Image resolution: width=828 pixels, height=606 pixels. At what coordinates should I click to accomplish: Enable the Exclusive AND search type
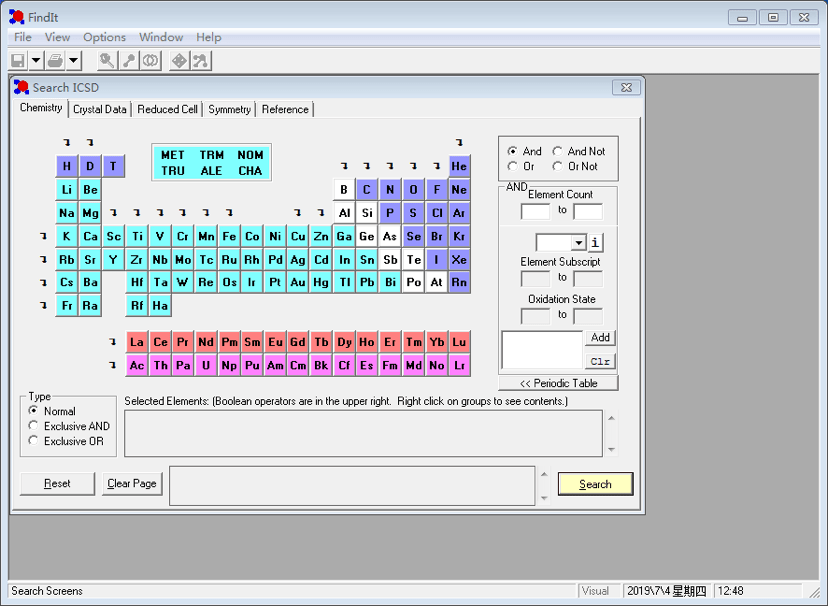34,426
